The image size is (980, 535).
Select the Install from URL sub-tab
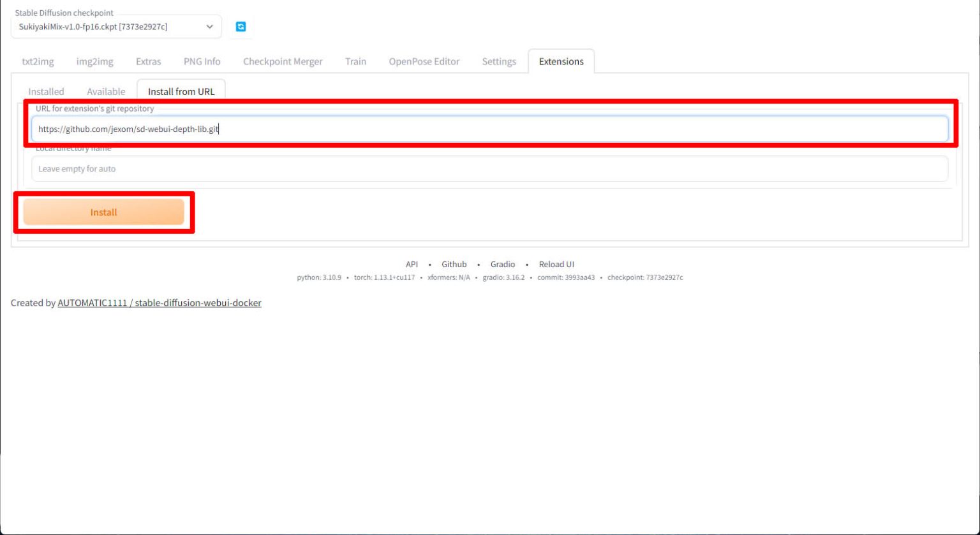(x=181, y=92)
